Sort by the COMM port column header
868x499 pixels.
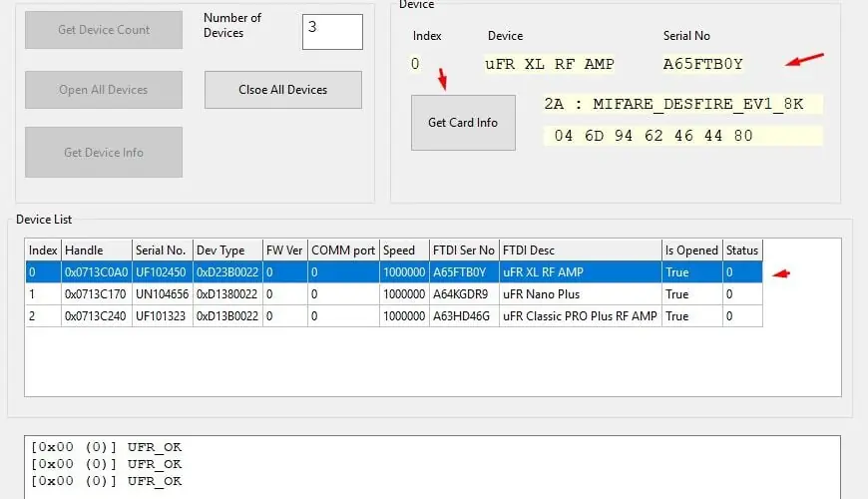(344, 250)
